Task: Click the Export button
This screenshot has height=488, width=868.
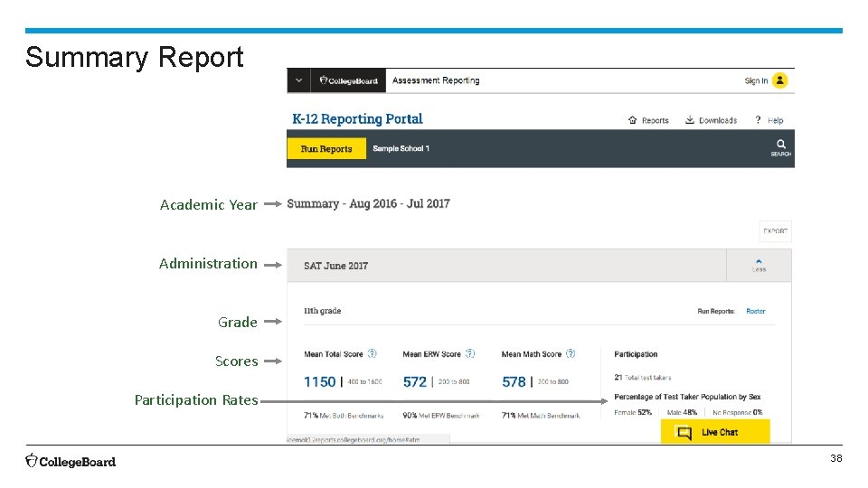Action: 775,231
